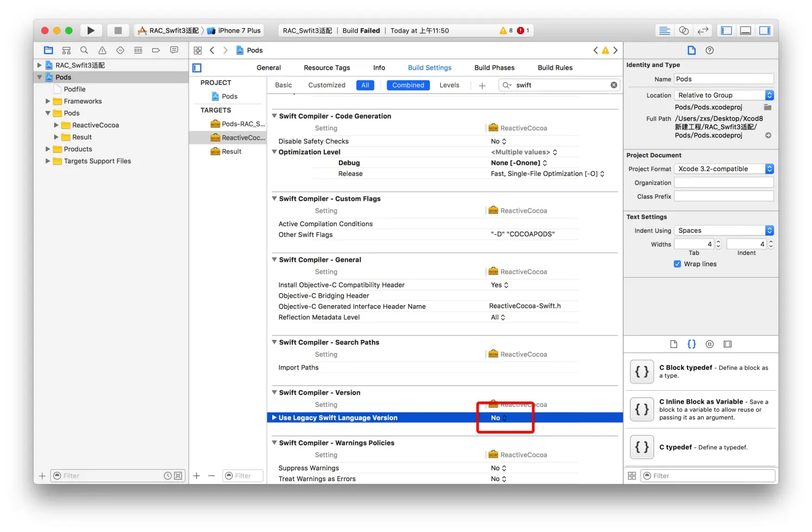Choose the Pods.xcodeproj folder location
This screenshot has width=812, height=532.
pyautogui.click(x=768, y=107)
